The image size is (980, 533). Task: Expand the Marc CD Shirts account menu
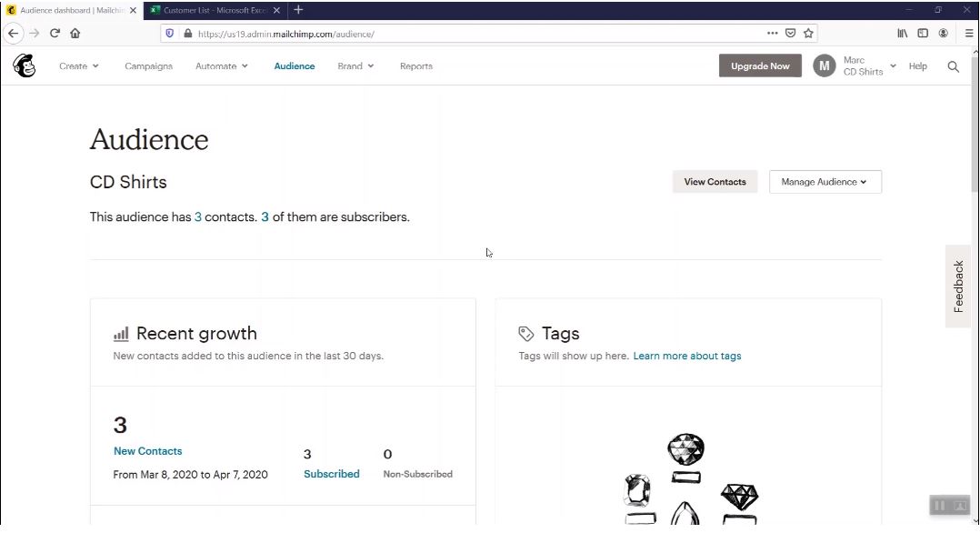869,65
